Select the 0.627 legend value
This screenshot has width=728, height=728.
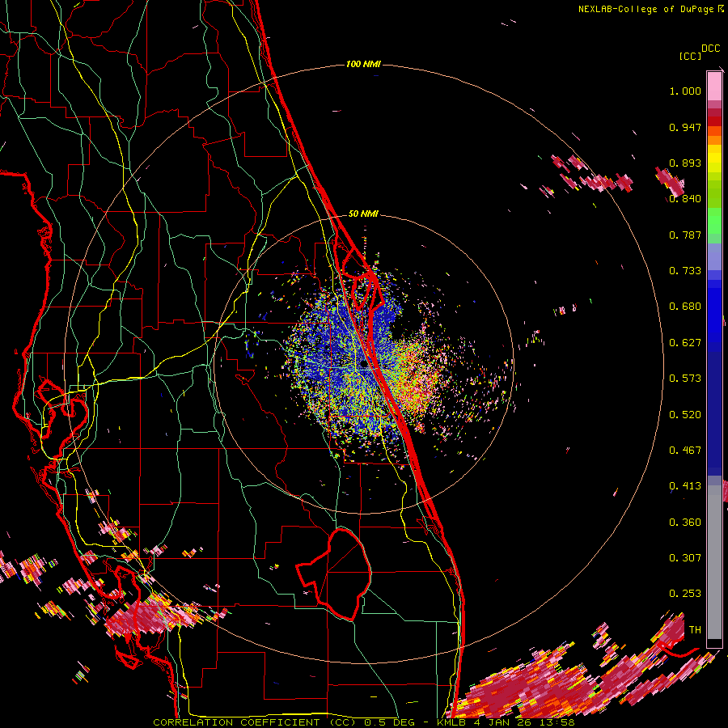click(x=685, y=343)
